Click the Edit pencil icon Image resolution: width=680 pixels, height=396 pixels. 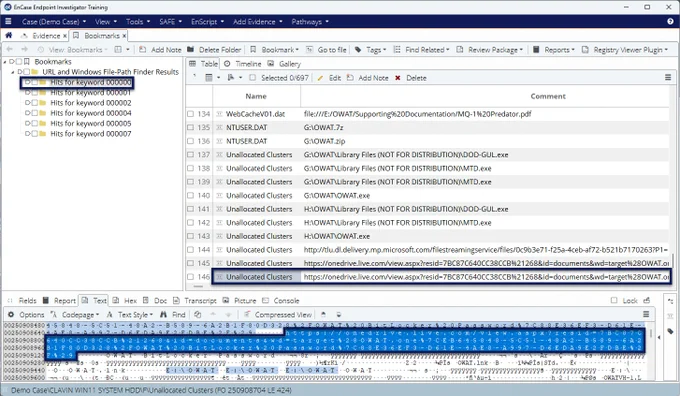[320, 78]
